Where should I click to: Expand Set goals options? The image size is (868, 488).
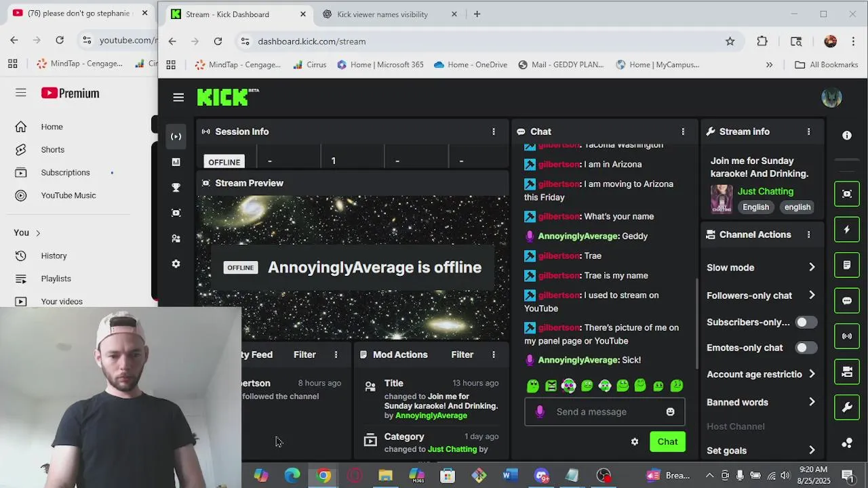[812, 450]
